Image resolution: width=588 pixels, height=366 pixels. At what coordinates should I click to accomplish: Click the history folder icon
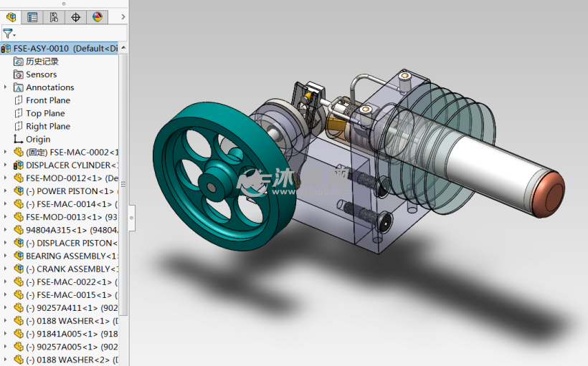pos(19,62)
